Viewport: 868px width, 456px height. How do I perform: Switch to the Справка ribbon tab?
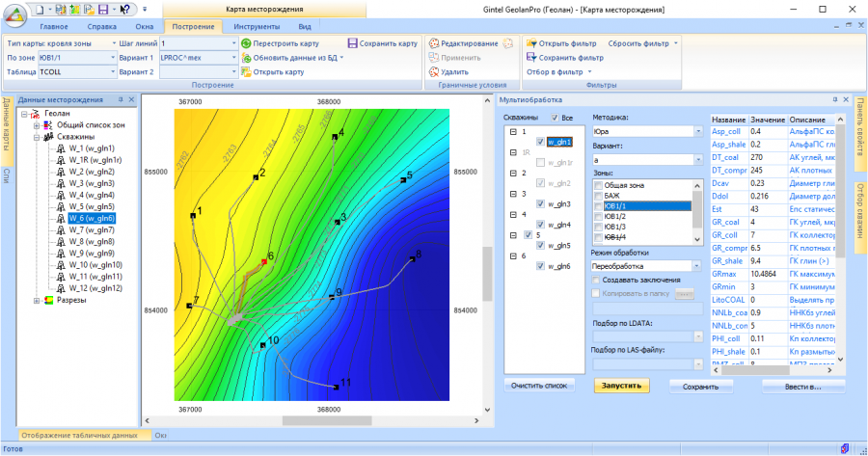tap(102, 27)
